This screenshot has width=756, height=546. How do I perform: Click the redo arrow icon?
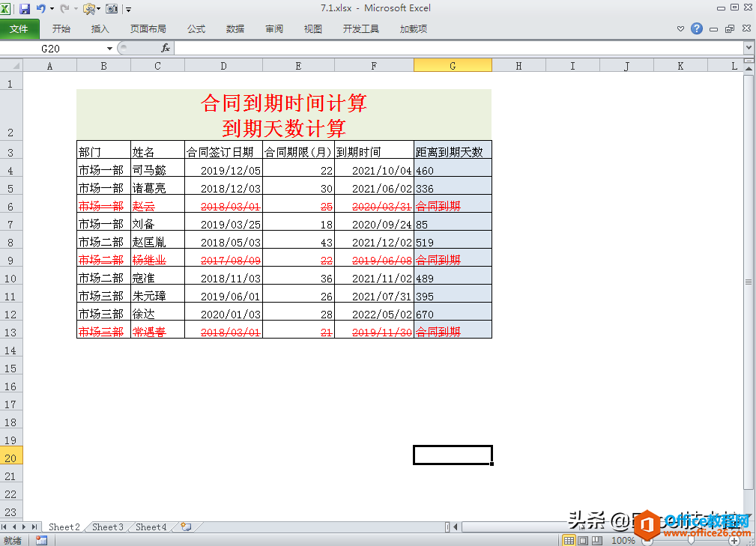tap(64, 9)
